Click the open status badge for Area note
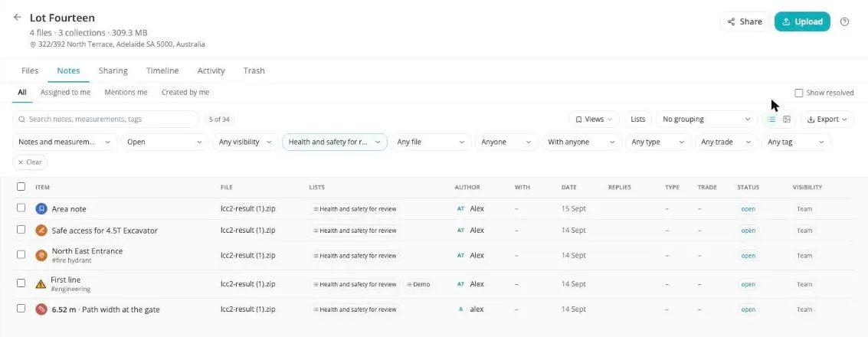 click(748, 209)
